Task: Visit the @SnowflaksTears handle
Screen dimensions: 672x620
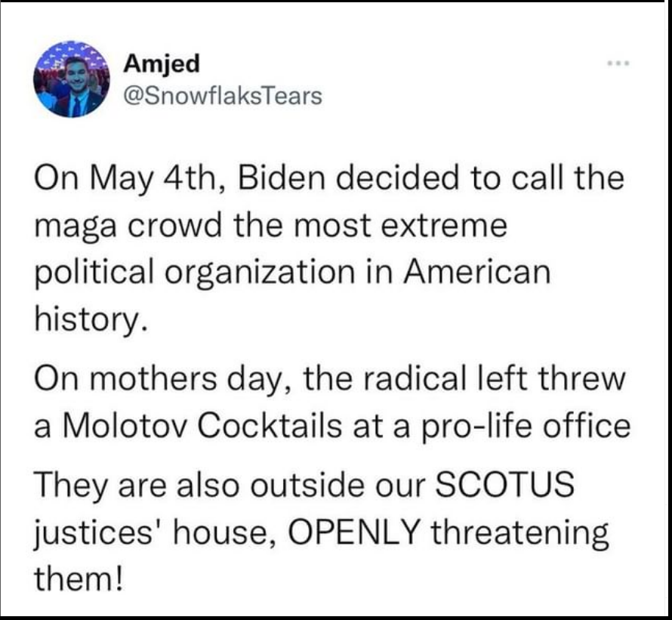Action: (x=223, y=96)
